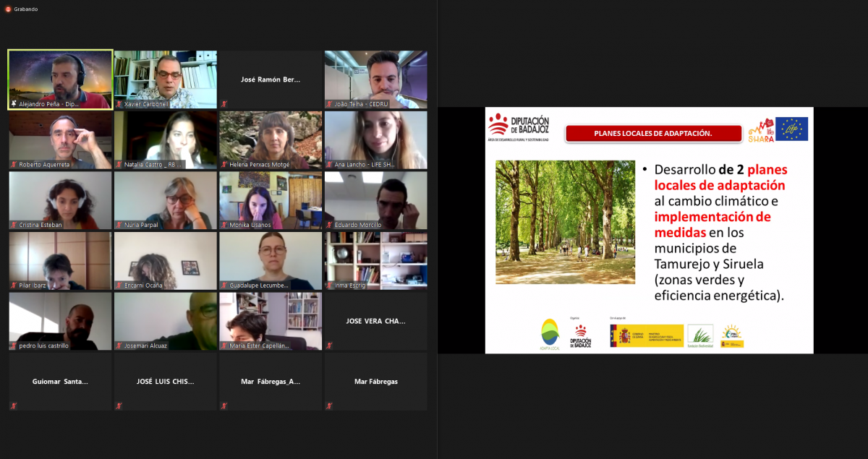Click Guadalupe Lecumberri's muted microphone icon
The height and width of the screenshot is (459, 868).
point(224,286)
